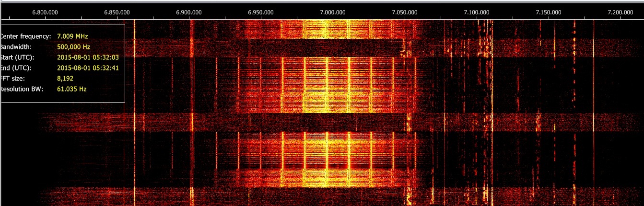The height and width of the screenshot is (206, 644).
Task: Click the 7.150.000 frequency axis label
Action: pyautogui.click(x=548, y=12)
